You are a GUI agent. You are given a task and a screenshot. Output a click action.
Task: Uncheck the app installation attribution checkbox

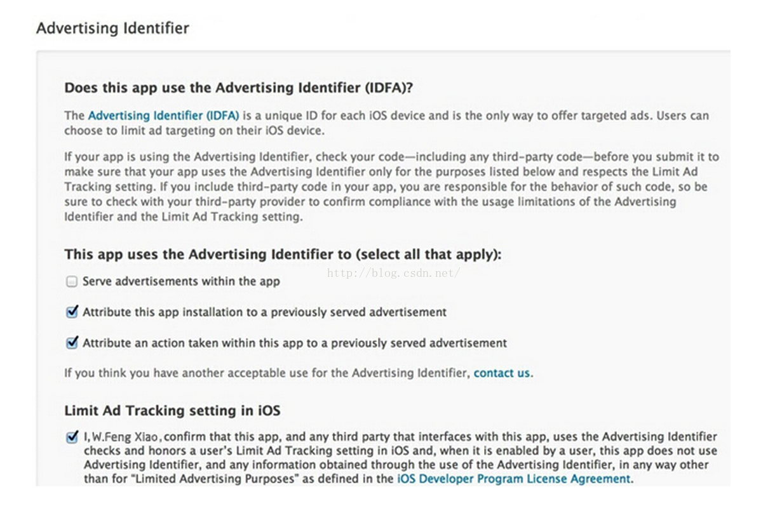tap(72, 312)
